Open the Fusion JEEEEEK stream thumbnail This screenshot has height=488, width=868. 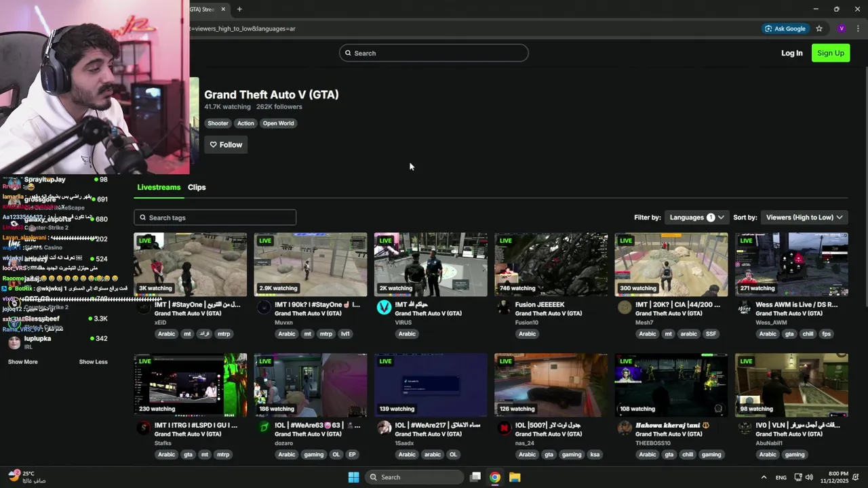551,264
